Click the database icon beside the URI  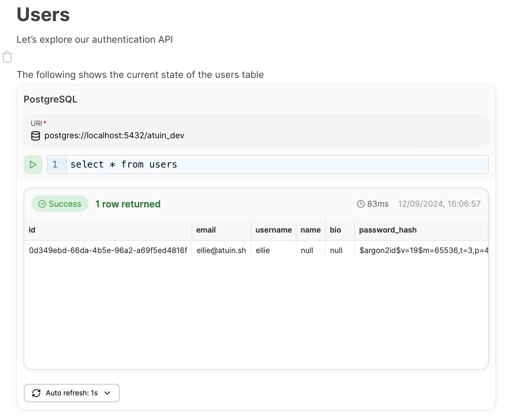35,136
